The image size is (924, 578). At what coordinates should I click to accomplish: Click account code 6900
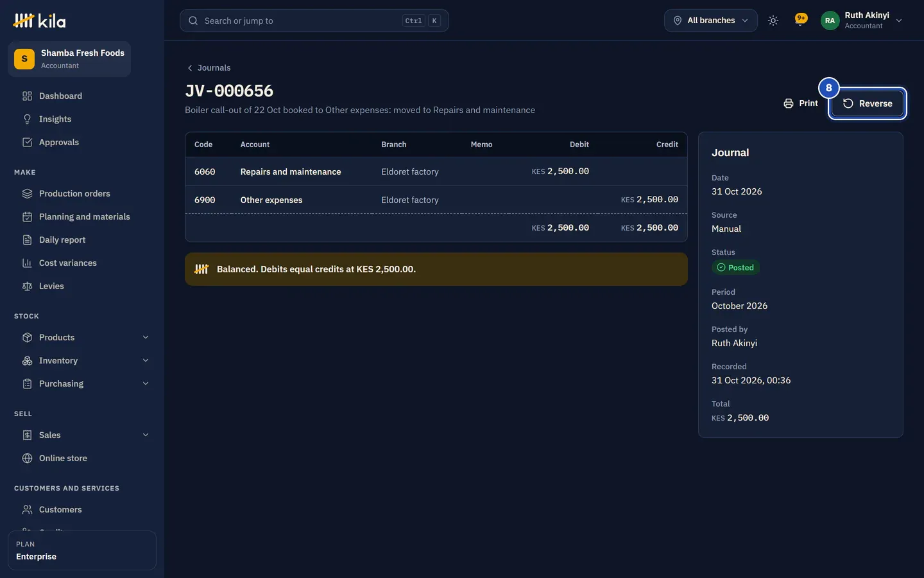pyautogui.click(x=205, y=200)
